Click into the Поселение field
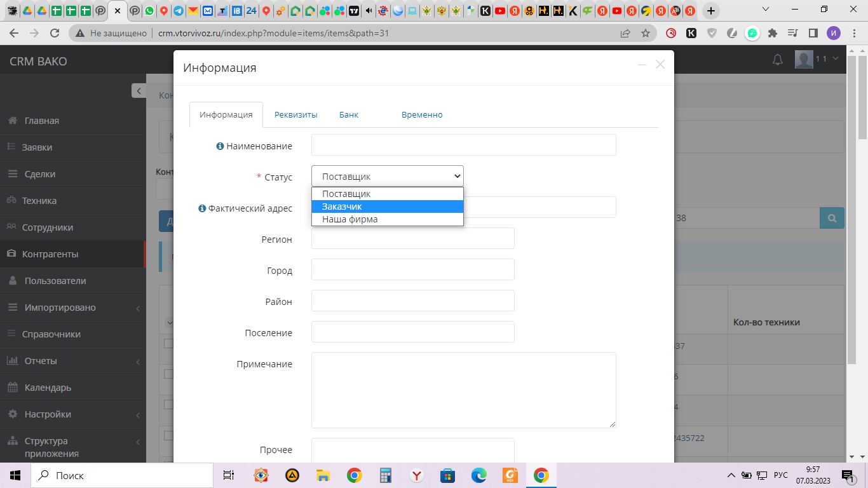 tap(413, 332)
